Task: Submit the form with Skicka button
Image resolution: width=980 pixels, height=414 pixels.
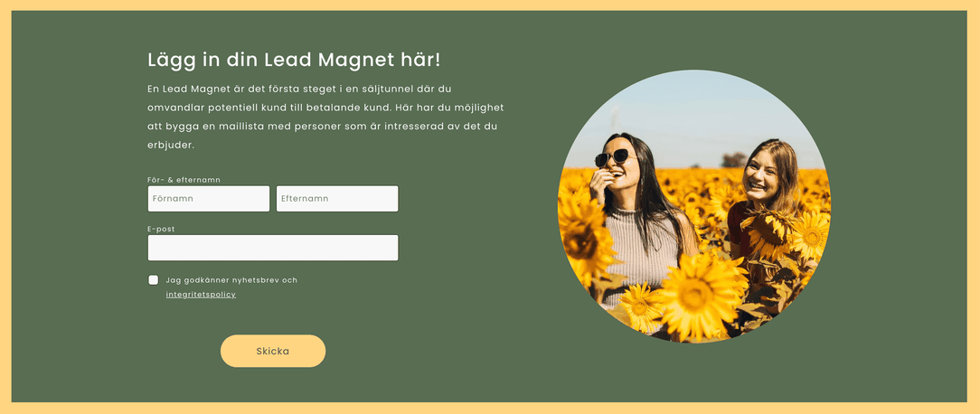Action: point(272,351)
